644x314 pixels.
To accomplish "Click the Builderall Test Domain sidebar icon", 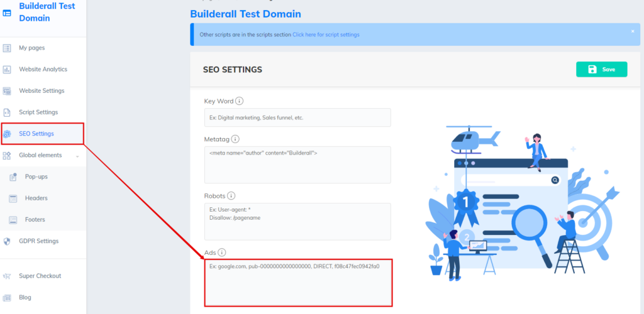I will click(7, 13).
